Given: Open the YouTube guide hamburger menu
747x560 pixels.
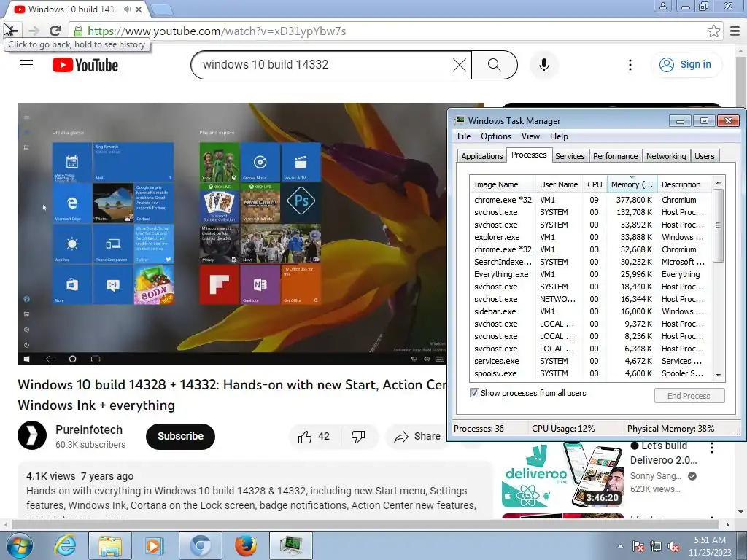Looking at the screenshot, I should (x=26, y=64).
